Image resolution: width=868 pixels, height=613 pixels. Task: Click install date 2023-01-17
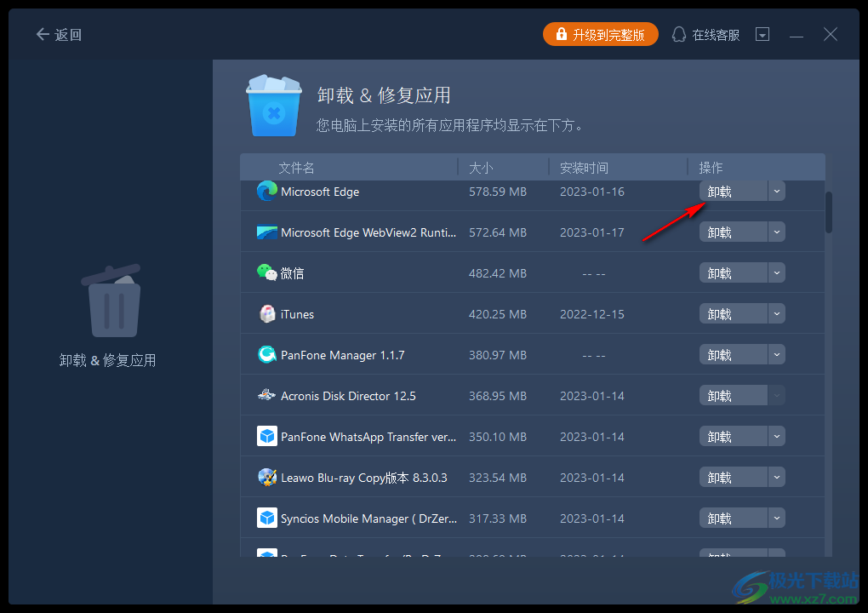click(x=591, y=232)
